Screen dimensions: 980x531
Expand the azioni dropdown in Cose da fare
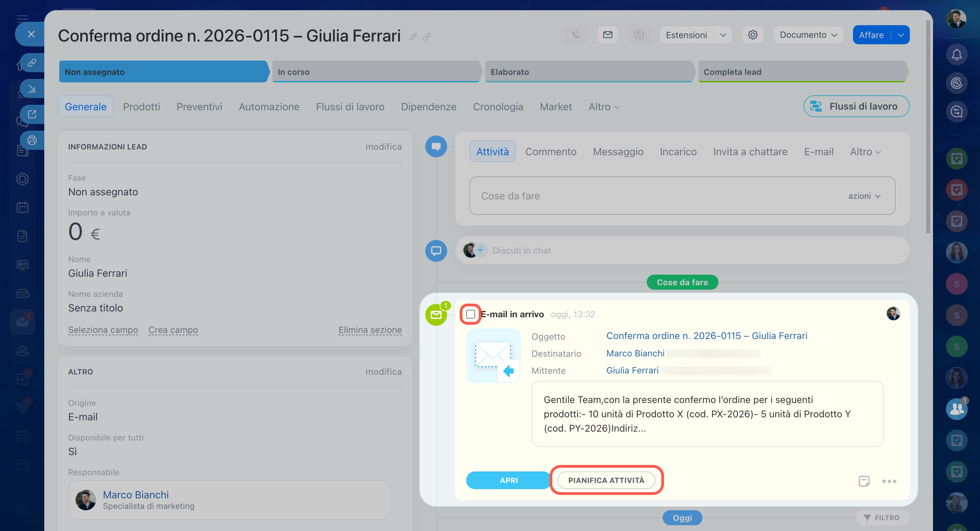864,196
